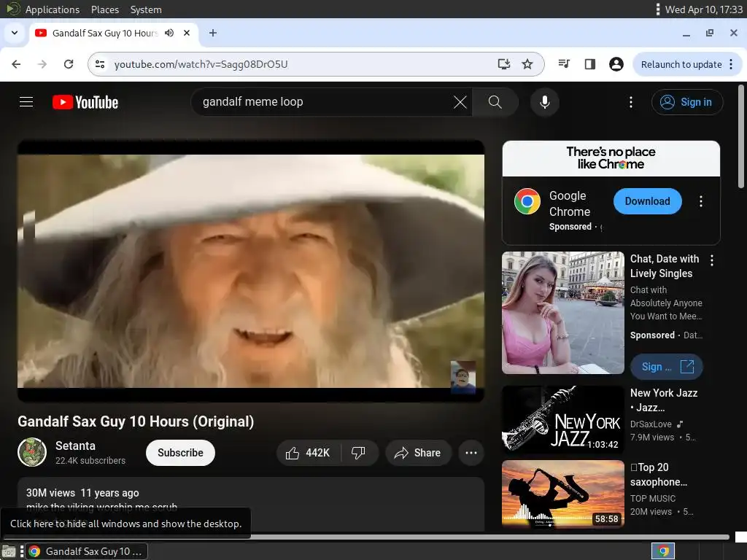The width and height of the screenshot is (747, 560).
Task: Start voice search with microphone icon
Action: 544,102
